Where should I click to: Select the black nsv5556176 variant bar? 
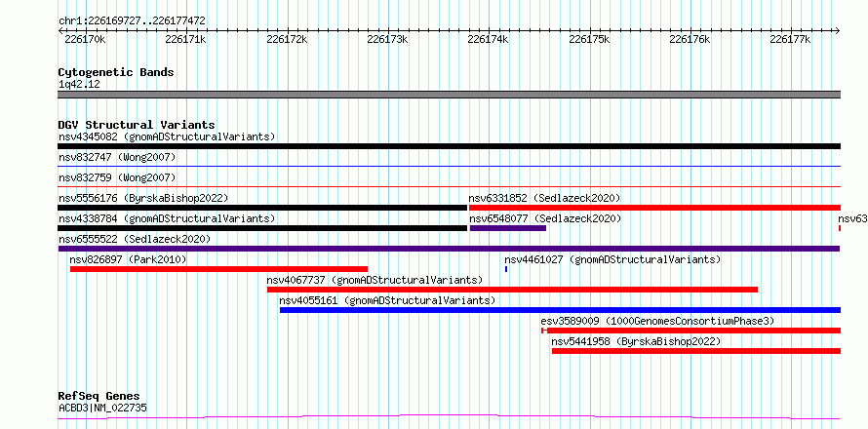262,208
